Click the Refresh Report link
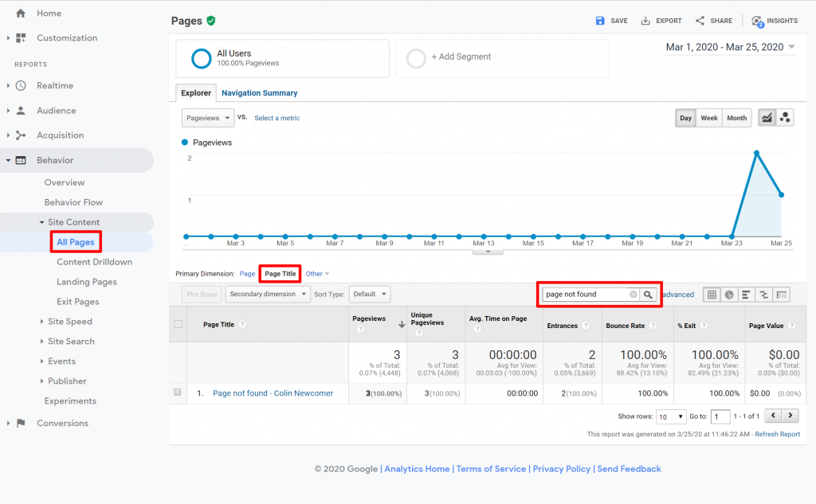 pos(777,434)
